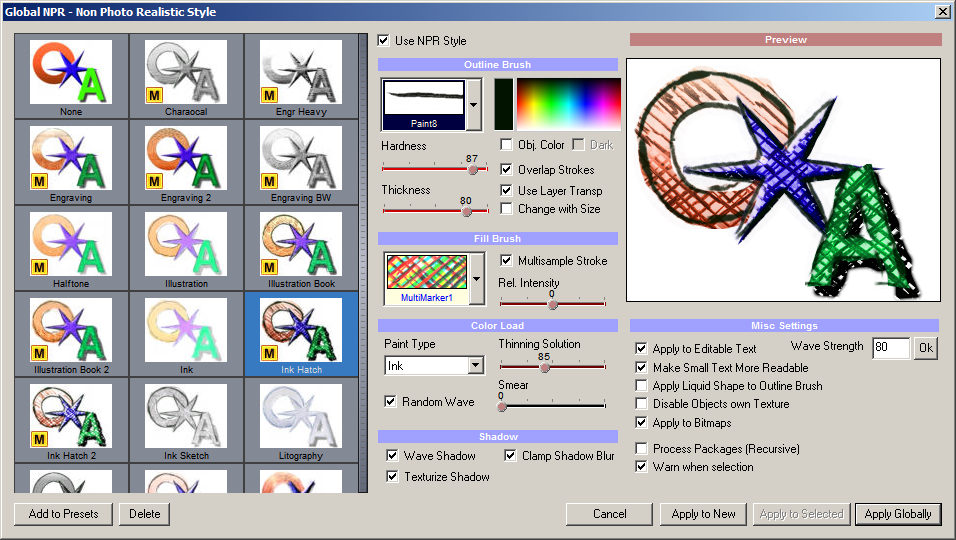Click the Cancel button

[609, 514]
